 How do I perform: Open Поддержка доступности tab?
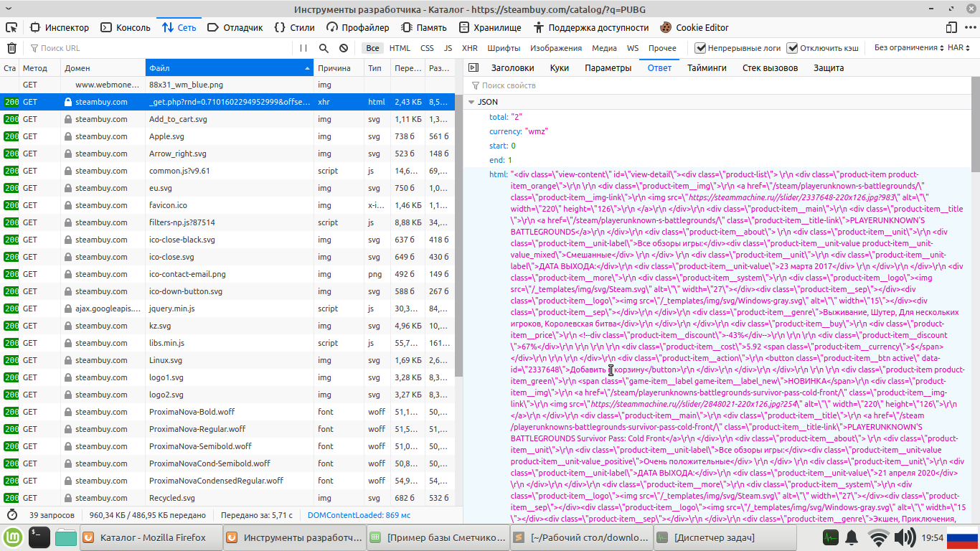point(591,27)
